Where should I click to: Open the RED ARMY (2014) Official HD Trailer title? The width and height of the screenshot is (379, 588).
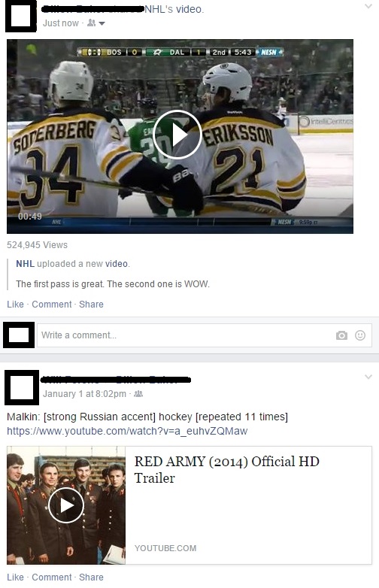point(227,469)
